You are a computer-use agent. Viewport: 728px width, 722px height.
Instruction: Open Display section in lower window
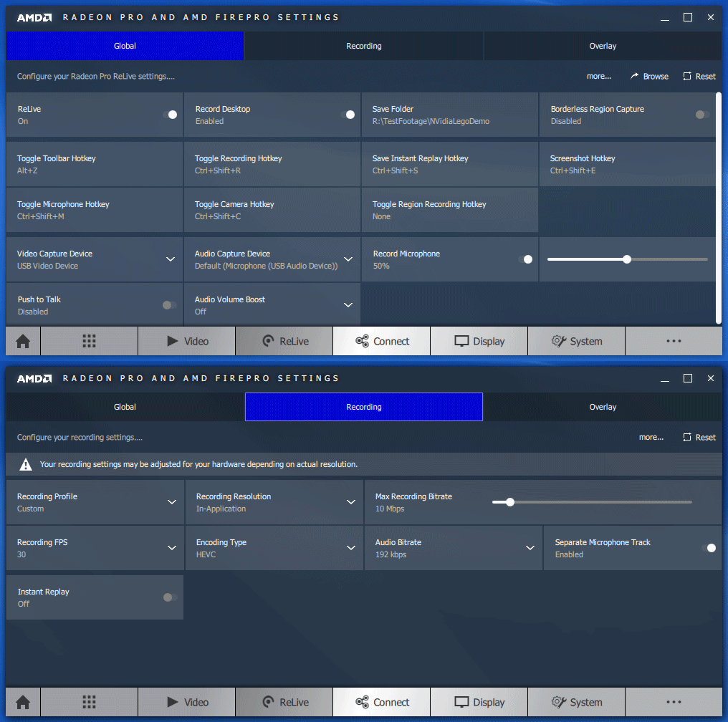tap(479, 702)
